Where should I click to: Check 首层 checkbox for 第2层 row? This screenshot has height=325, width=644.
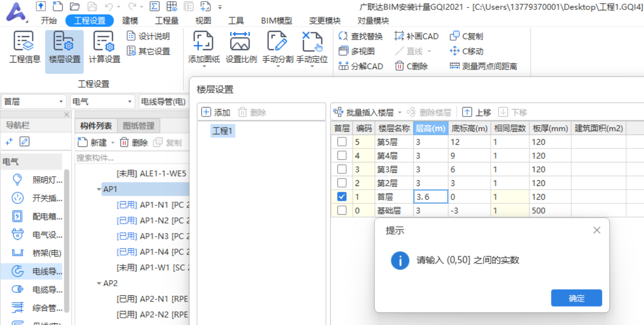(x=342, y=183)
